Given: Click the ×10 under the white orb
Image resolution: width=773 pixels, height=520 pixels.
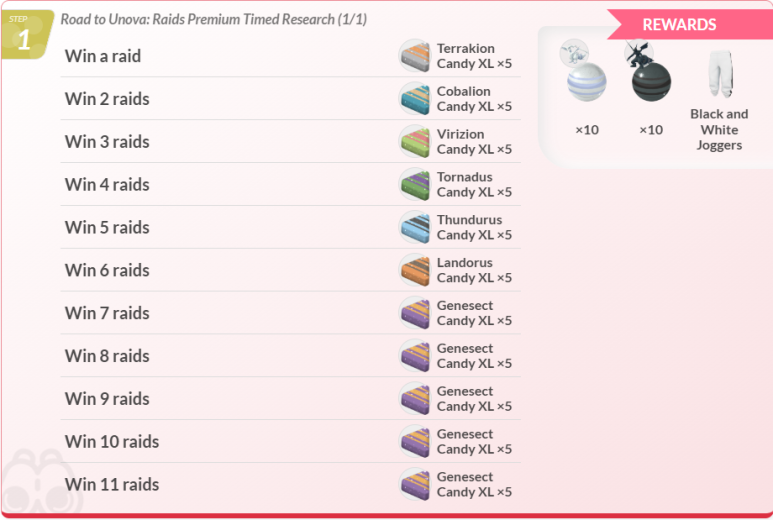Looking at the screenshot, I should coord(587,130).
